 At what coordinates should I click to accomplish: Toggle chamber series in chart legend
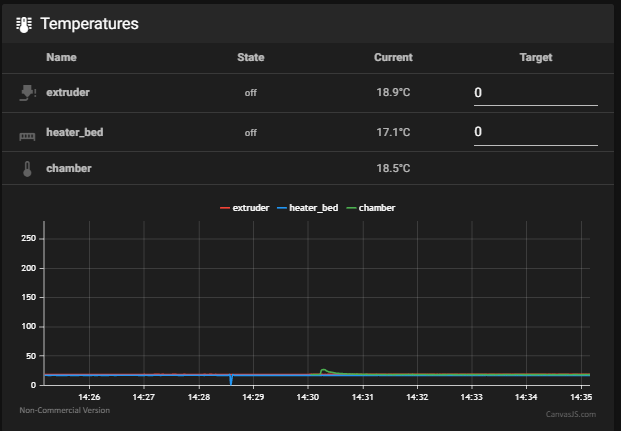[371, 208]
